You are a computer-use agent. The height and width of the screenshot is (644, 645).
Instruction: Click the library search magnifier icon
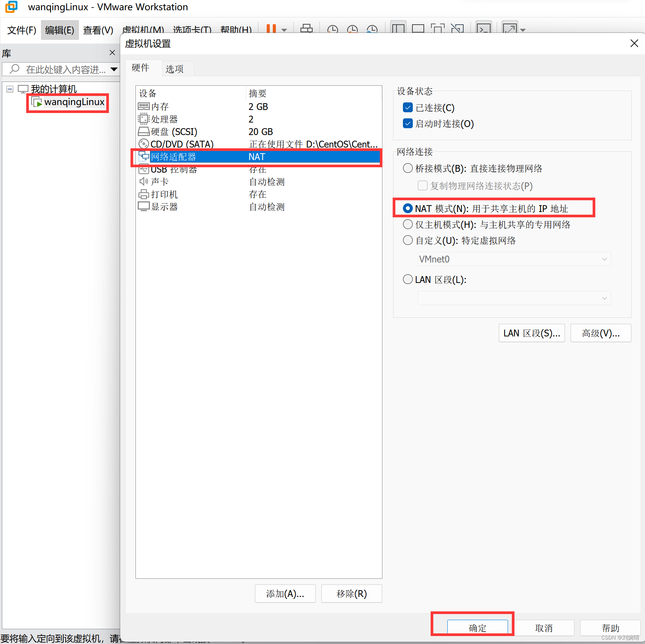[14, 69]
